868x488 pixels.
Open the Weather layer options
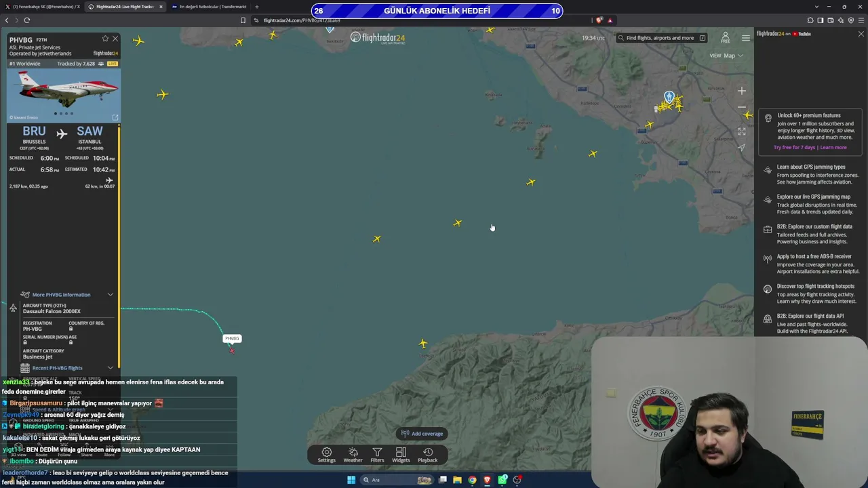pos(353,455)
